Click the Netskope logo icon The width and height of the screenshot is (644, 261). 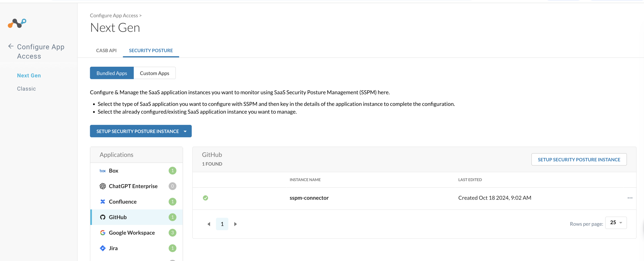(x=17, y=23)
